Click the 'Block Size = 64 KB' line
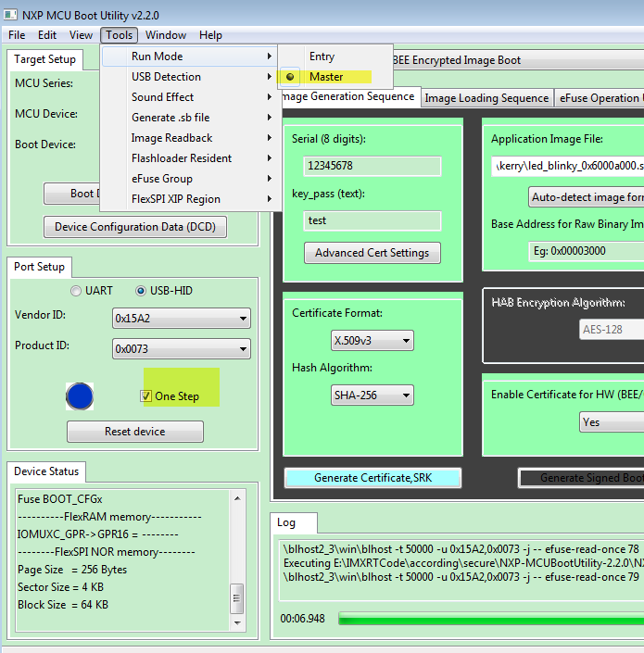 pyautogui.click(x=63, y=605)
